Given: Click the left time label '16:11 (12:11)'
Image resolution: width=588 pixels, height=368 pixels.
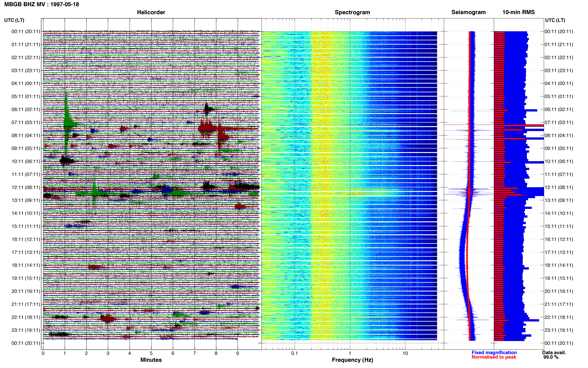Looking at the screenshot, I should point(26,239).
